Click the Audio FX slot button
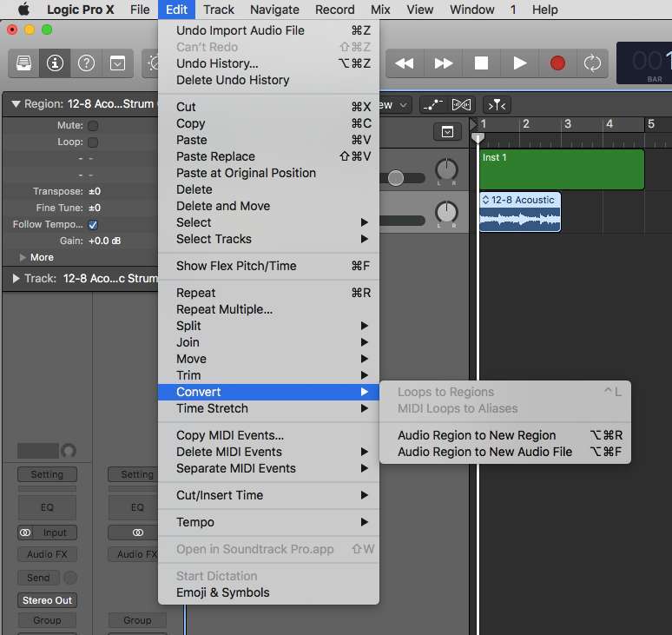The height and width of the screenshot is (635, 672). pos(47,554)
